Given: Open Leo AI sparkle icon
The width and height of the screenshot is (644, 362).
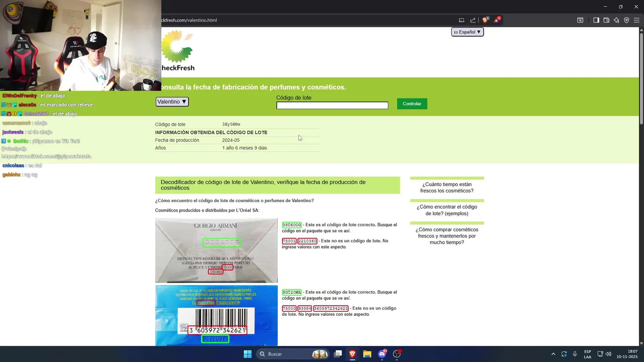Looking at the screenshot, I should pyautogui.click(x=616, y=20).
